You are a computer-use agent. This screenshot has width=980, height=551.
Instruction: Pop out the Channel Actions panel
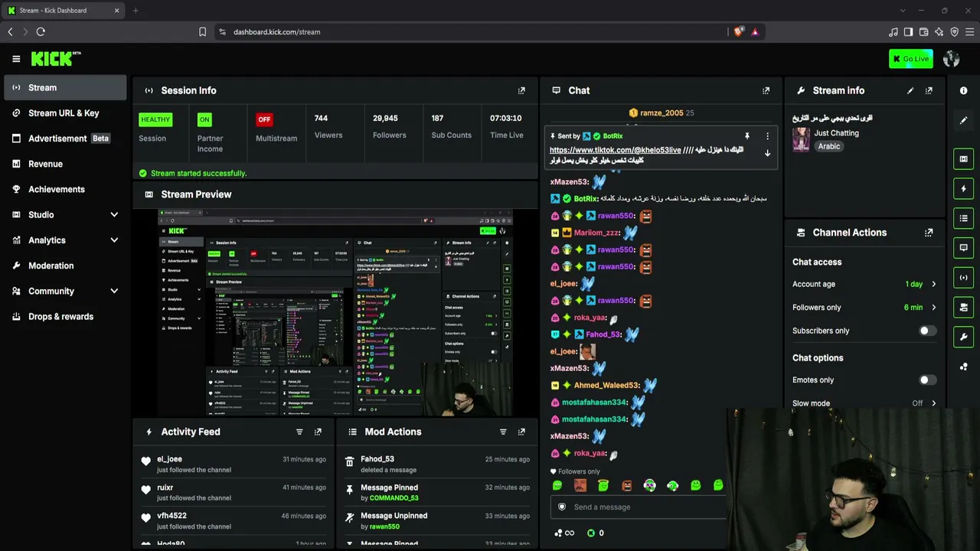tap(929, 233)
